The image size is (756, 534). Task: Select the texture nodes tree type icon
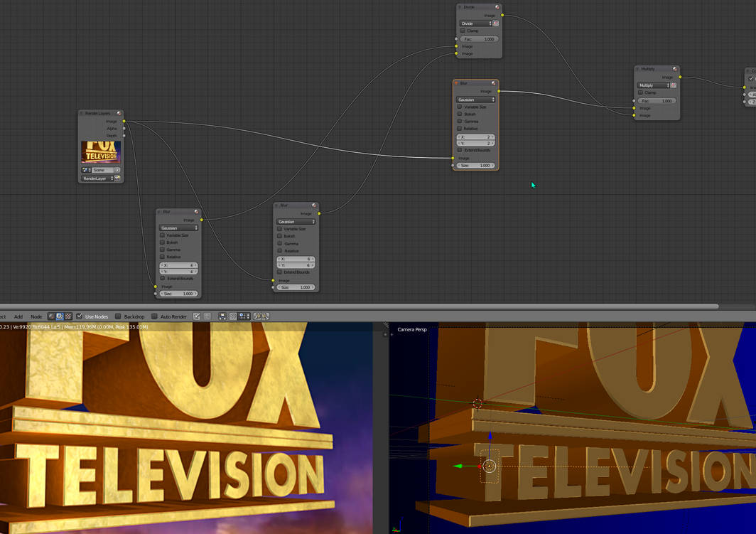pos(68,316)
